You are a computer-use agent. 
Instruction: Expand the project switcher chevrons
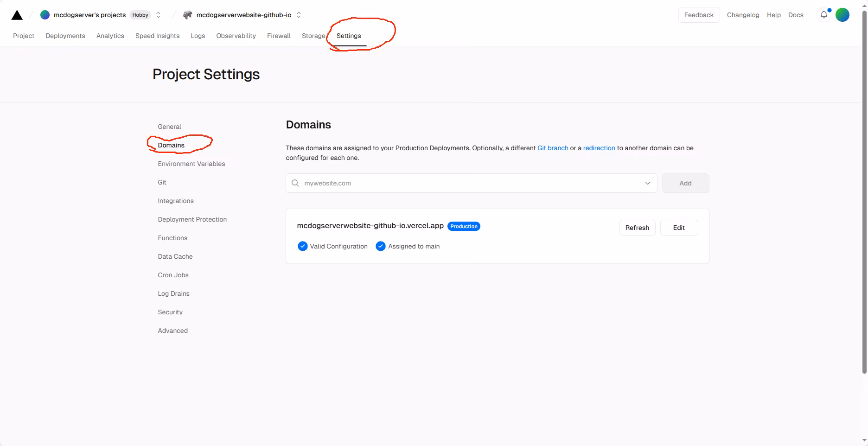(299, 15)
